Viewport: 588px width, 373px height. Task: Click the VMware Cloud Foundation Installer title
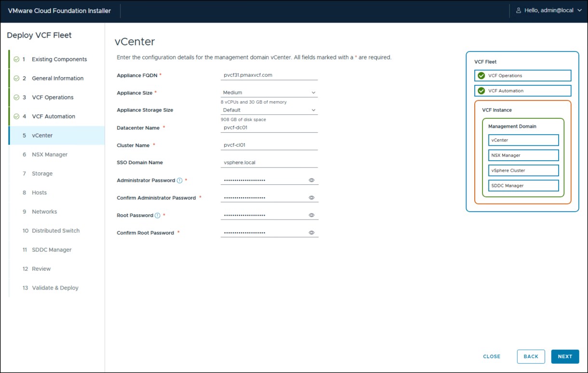(59, 11)
